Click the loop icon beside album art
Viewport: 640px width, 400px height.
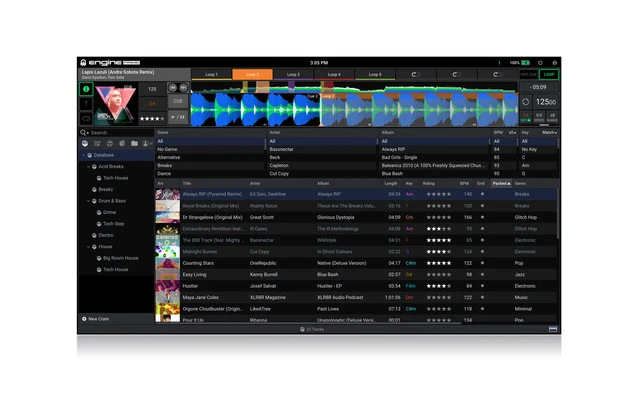point(86,119)
